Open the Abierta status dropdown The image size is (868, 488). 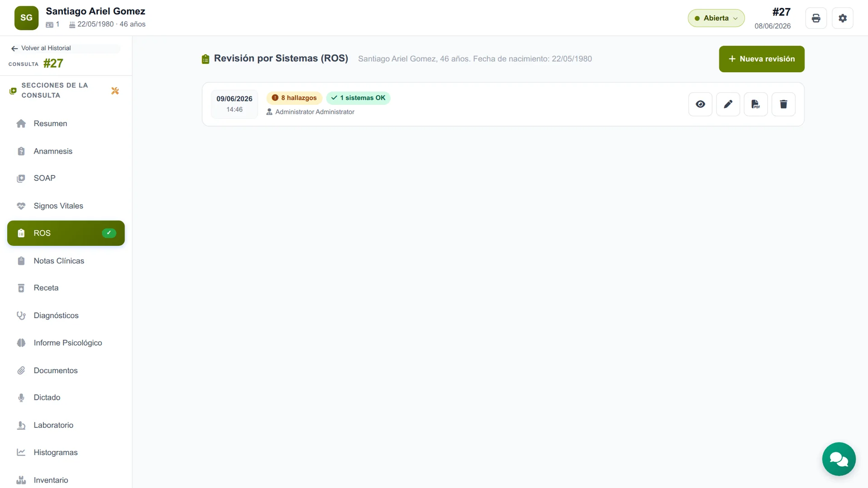pyautogui.click(x=716, y=18)
